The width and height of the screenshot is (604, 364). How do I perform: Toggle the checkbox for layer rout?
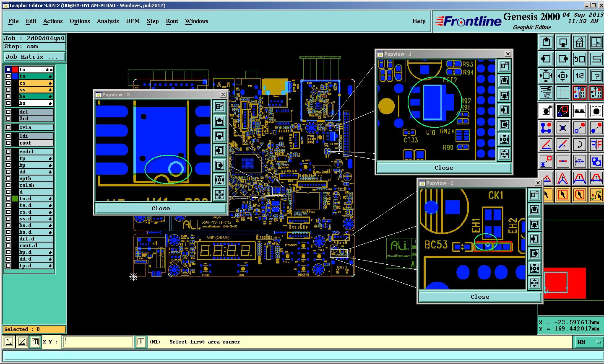tap(8, 143)
